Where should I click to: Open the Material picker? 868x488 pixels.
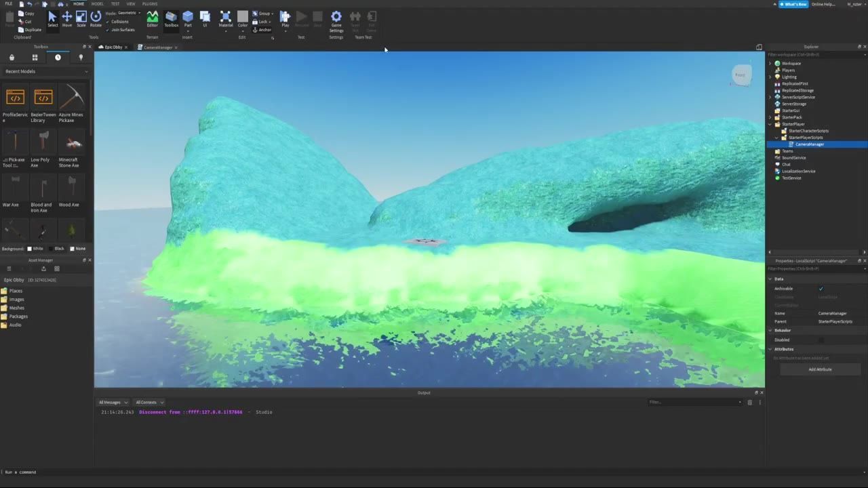pyautogui.click(x=226, y=19)
